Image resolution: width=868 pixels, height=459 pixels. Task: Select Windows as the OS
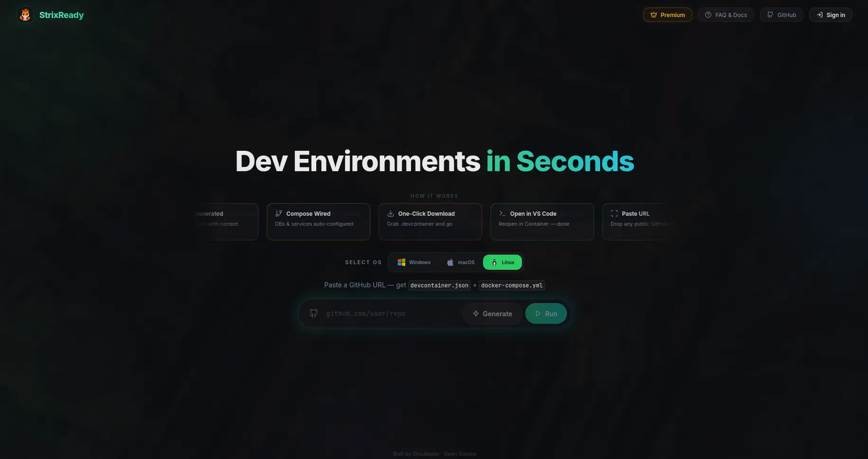(414, 262)
